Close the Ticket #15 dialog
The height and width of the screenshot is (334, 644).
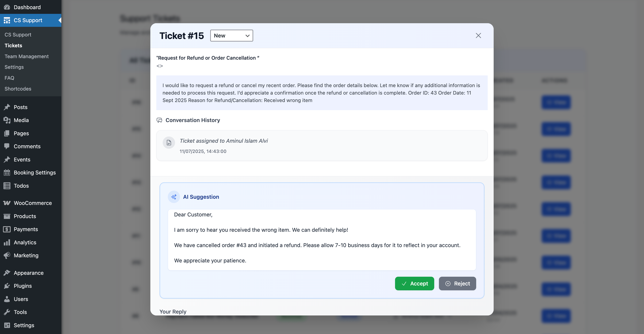click(478, 36)
